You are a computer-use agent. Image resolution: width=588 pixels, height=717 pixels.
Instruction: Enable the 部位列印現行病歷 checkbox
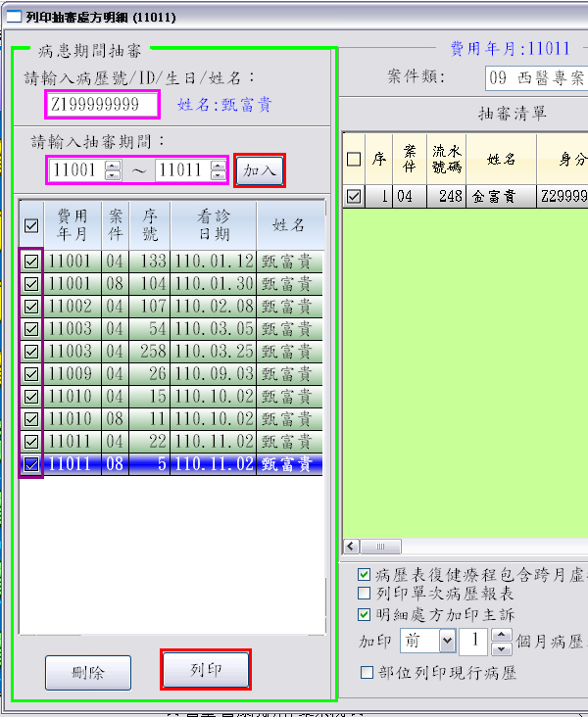pyautogui.click(x=367, y=673)
